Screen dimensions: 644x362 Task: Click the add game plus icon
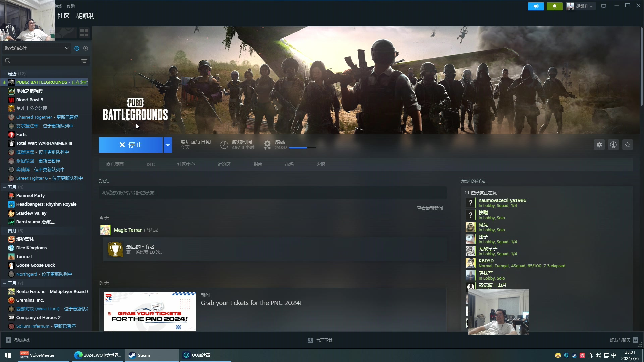pos(8,340)
